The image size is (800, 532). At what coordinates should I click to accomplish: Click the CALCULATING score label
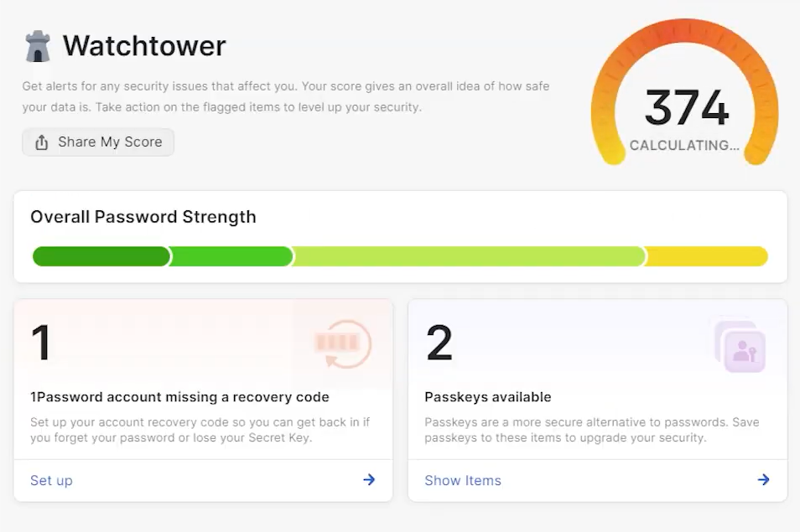click(683, 145)
